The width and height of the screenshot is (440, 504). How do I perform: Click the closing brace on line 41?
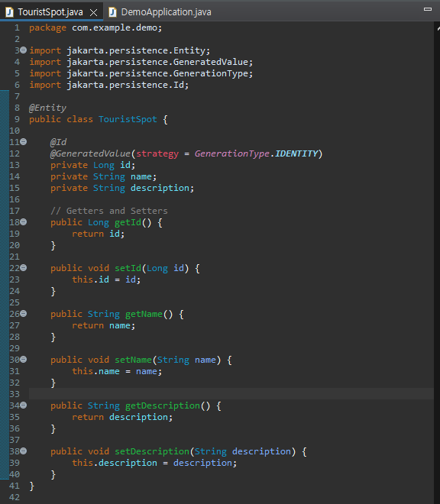click(x=31, y=486)
